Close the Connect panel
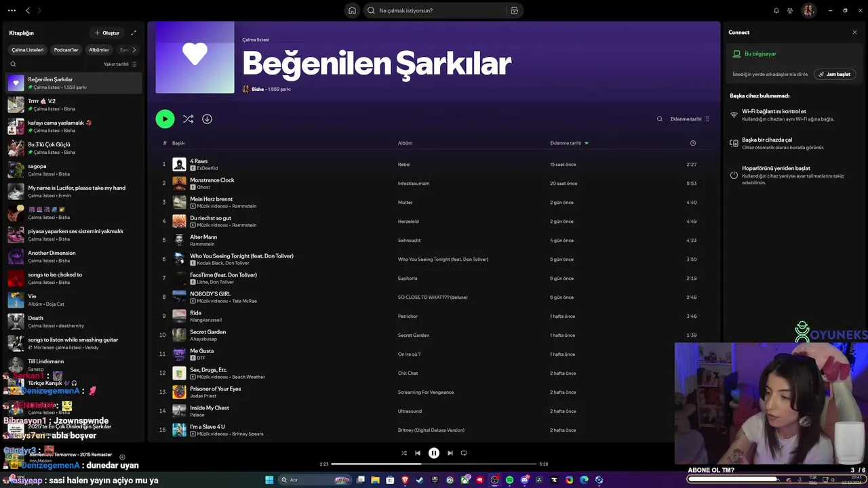This screenshot has height=488, width=868. 854,33
